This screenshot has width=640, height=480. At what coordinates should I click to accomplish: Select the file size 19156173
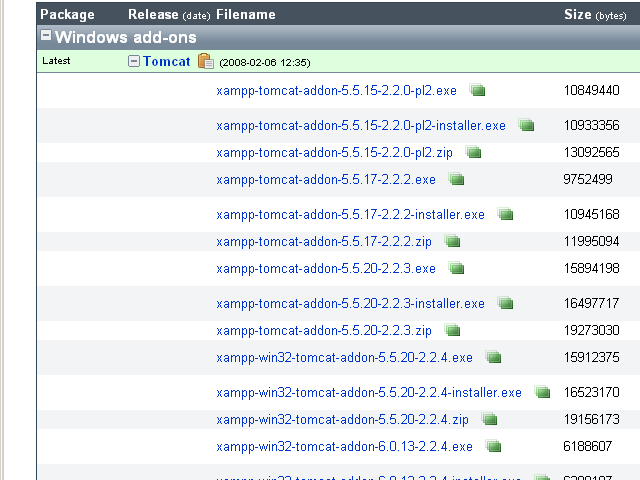click(x=591, y=419)
